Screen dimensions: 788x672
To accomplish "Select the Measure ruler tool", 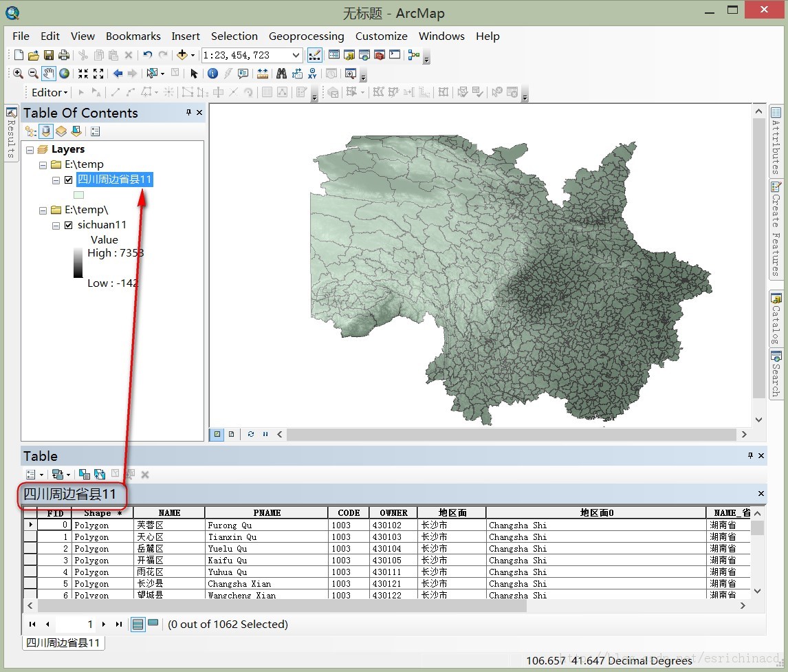I will (x=263, y=74).
